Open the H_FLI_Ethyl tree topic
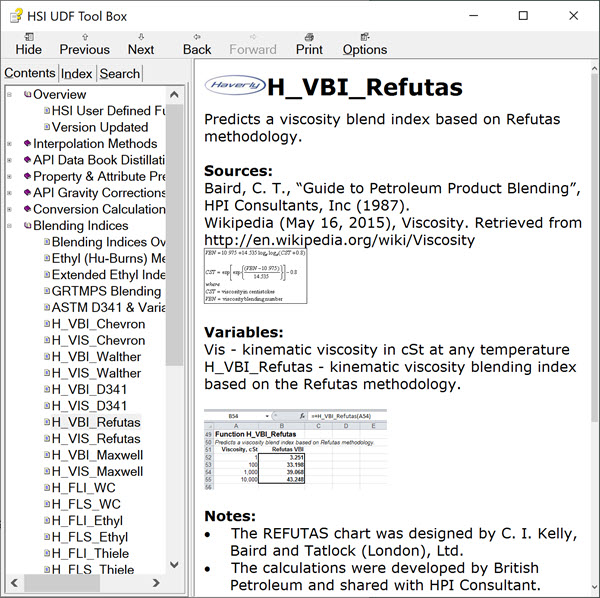The image size is (600, 598). pos(87,520)
